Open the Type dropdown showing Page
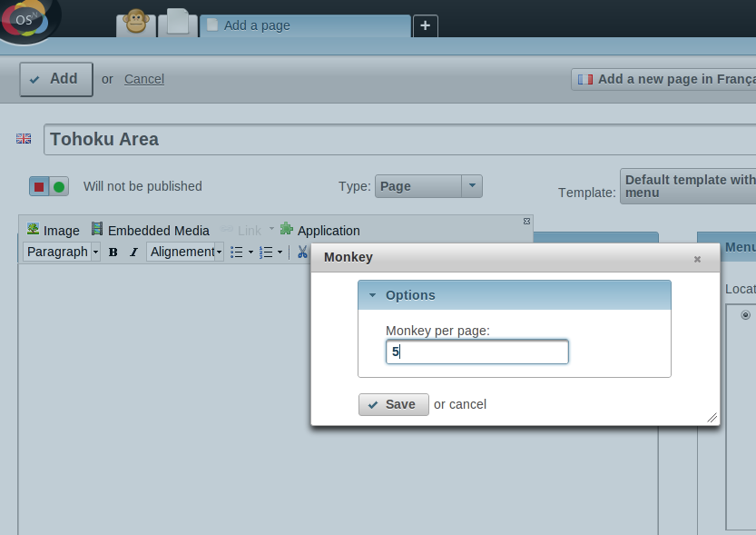756x535 pixels. 428,186
